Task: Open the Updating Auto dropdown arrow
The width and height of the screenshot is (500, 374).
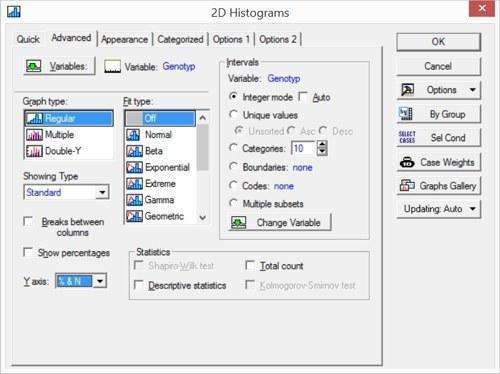Action: click(473, 209)
